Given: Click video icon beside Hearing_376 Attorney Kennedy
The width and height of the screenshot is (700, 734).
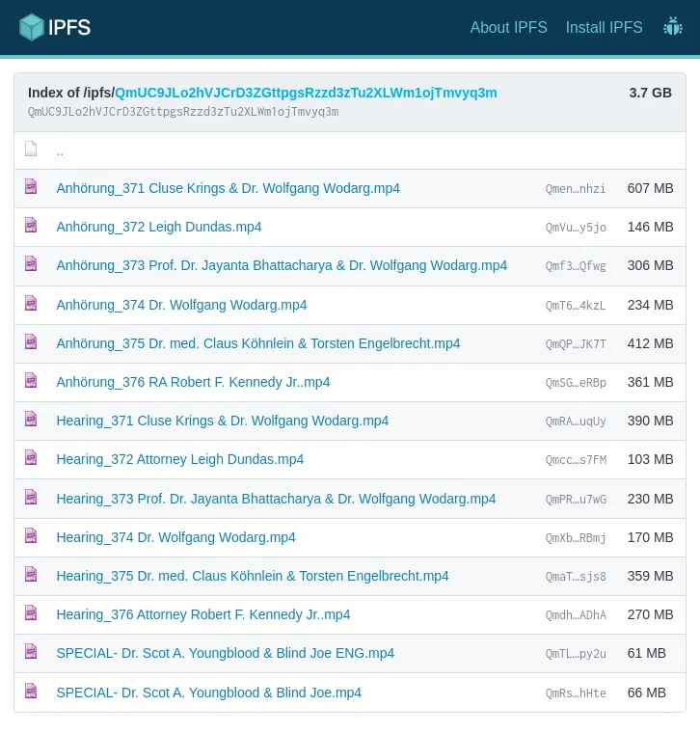Looking at the screenshot, I should [31, 612].
